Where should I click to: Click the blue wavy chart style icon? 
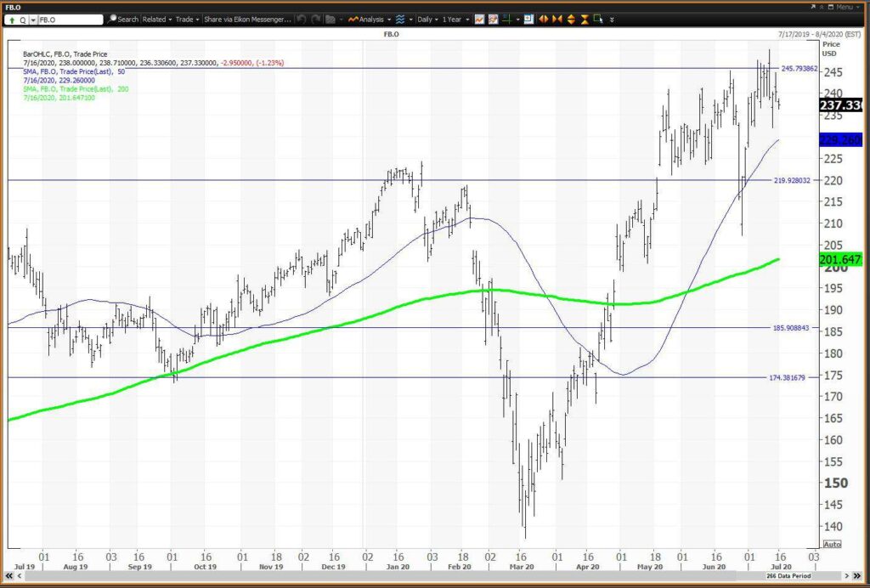tap(400, 20)
